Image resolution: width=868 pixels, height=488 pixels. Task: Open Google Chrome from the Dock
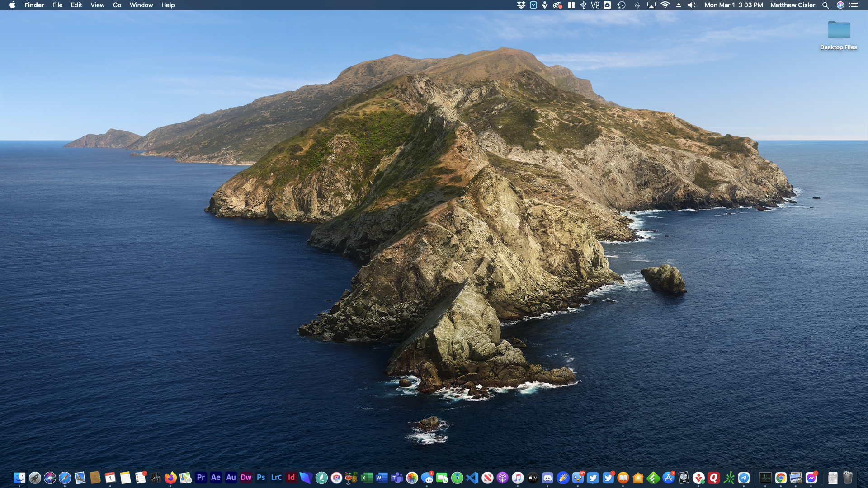(781, 478)
